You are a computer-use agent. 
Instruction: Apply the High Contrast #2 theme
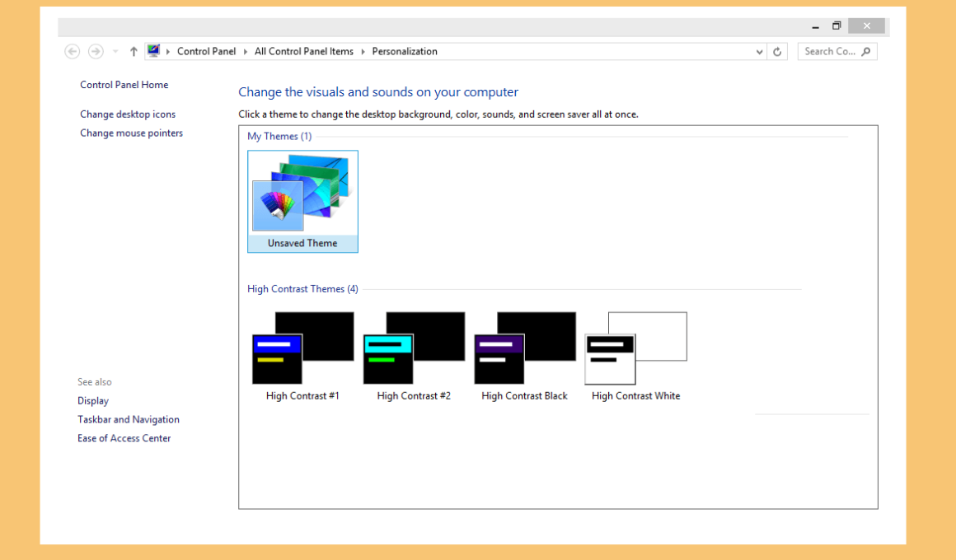[x=414, y=357]
